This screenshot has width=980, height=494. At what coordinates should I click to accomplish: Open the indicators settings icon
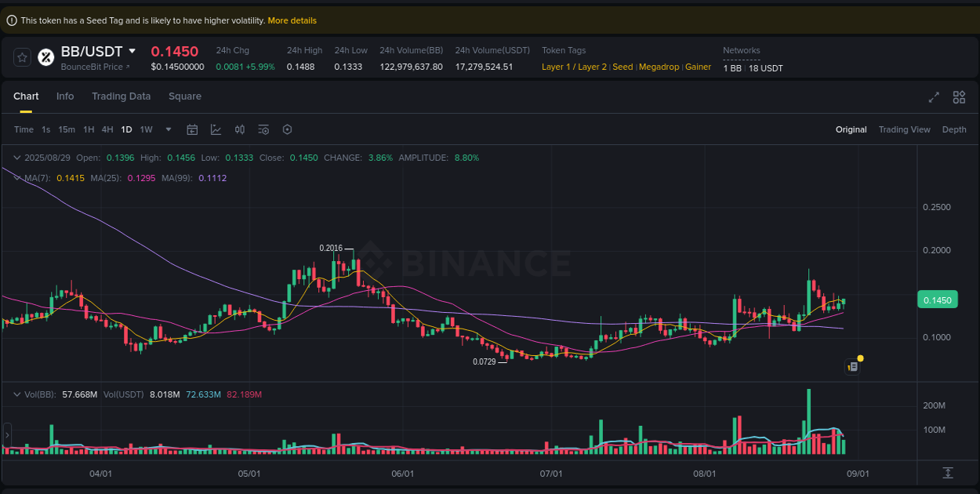(x=263, y=129)
